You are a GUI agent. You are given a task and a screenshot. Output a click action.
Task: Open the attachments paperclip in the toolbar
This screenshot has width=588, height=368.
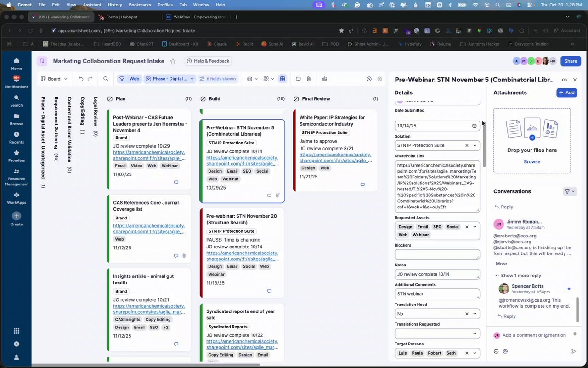coord(309,79)
